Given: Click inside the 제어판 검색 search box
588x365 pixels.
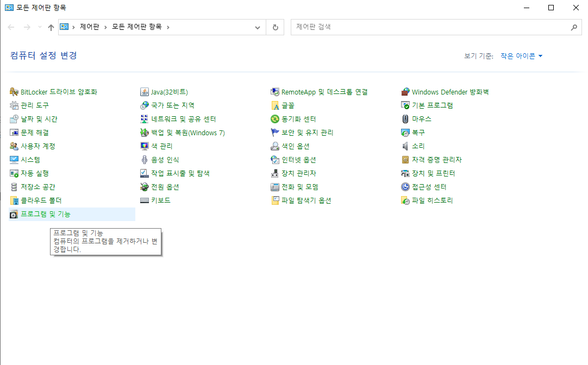Looking at the screenshot, I should coord(380,27).
